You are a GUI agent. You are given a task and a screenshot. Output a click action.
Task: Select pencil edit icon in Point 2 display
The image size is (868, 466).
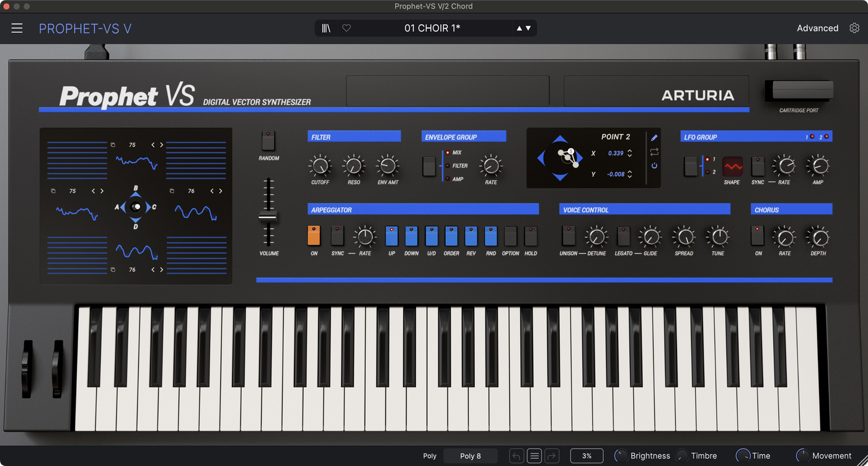(654, 138)
